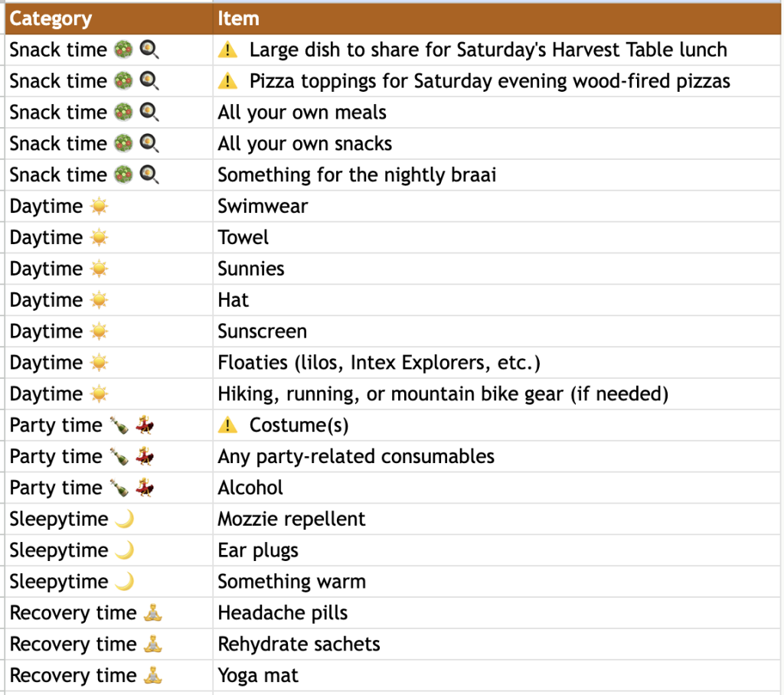Select the Mozzie repellent cell
This screenshot has height=695, width=784.
tap(496, 520)
